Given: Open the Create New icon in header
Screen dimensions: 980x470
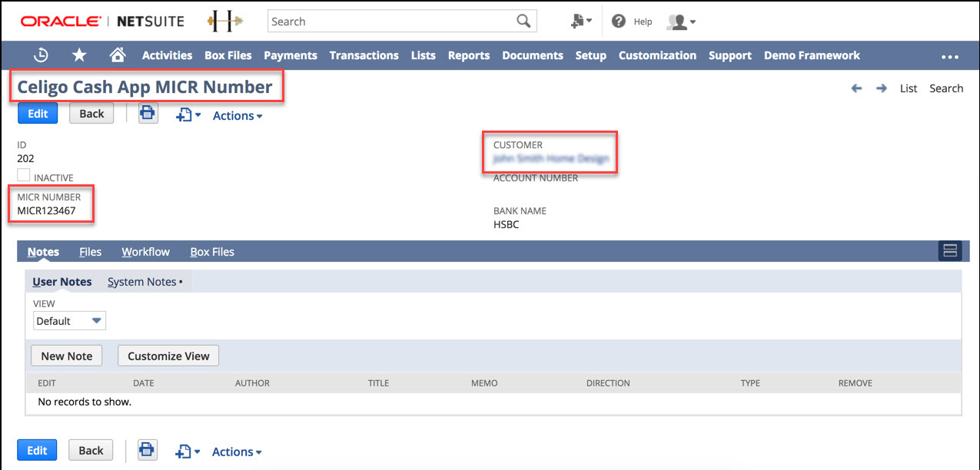Looking at the screenshot, I should (581, 22).
